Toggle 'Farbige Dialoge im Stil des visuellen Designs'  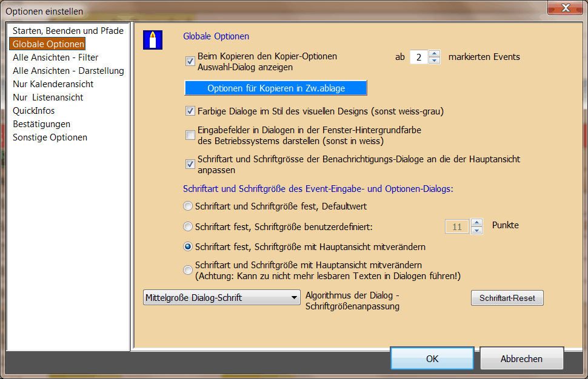190,111
